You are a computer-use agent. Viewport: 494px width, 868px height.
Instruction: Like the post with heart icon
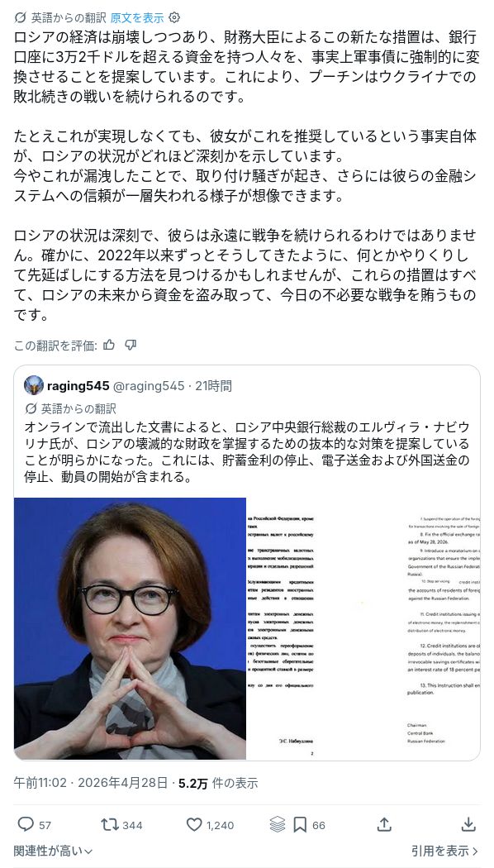[194, 825]
